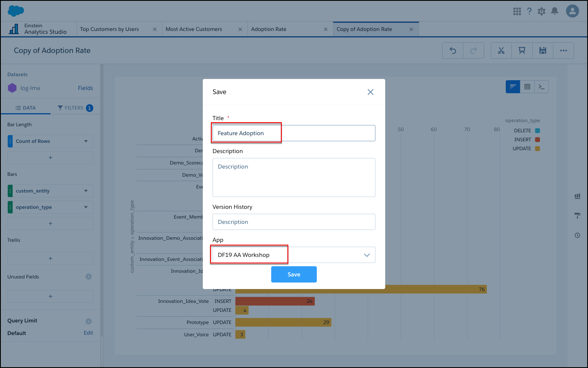Click the Query Limit info icon
Screen dimensions: 588x368
[88, 321]
